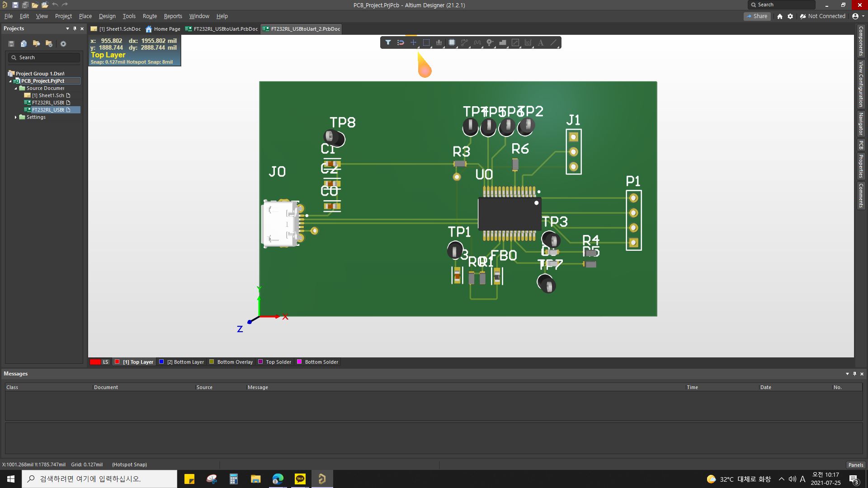The width and height of the screenshot is (868, 488).
Task: Choose the place dimension tool
Action: coord(528,42)
